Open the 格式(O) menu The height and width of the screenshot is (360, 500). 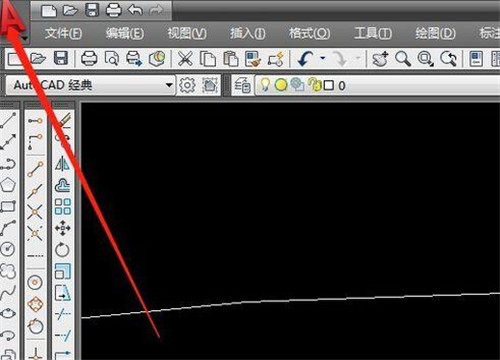tap(310, 33)
